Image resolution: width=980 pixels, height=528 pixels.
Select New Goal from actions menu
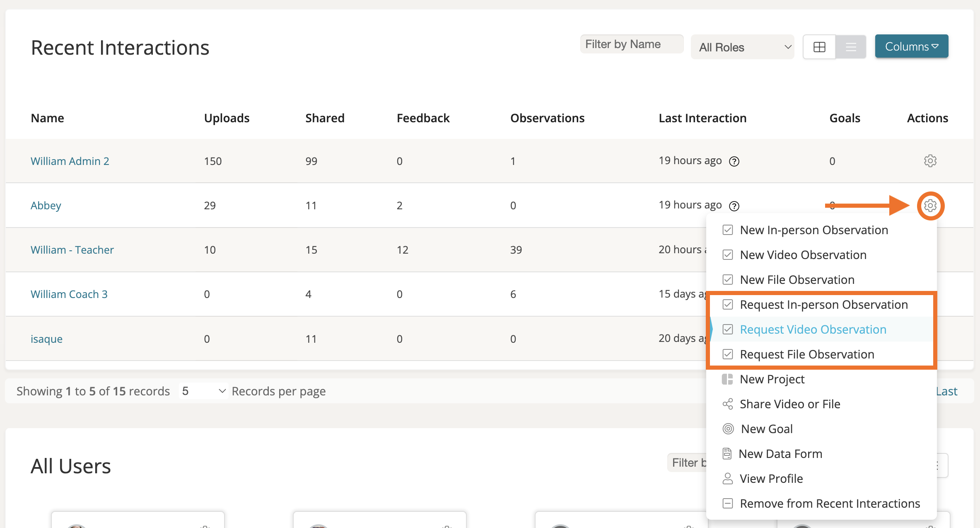[x=766, y=429]
